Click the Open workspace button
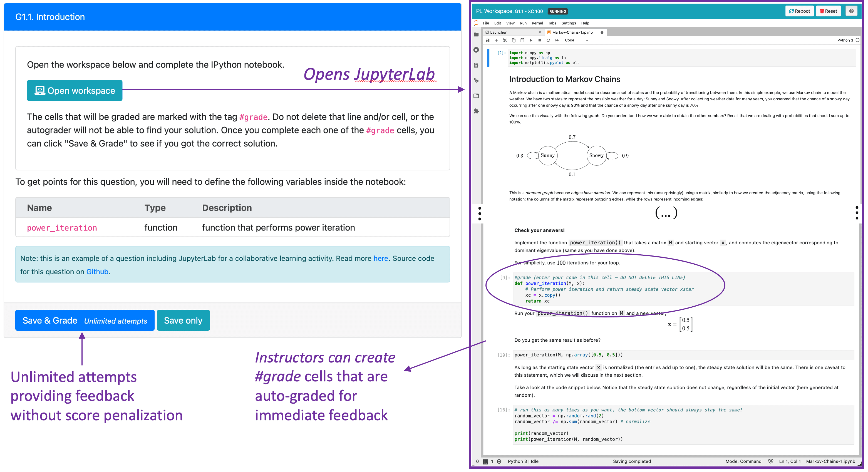Image resolution: width=868 pixels, height=472 pixels. pyautogui.click(x=75, y=90)
